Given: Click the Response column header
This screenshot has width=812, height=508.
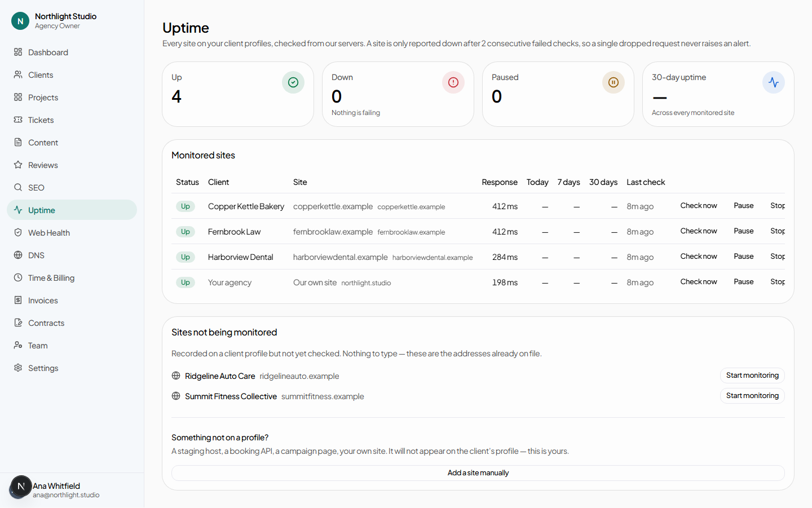Looking at the screenshot, I should pos(500,182).
